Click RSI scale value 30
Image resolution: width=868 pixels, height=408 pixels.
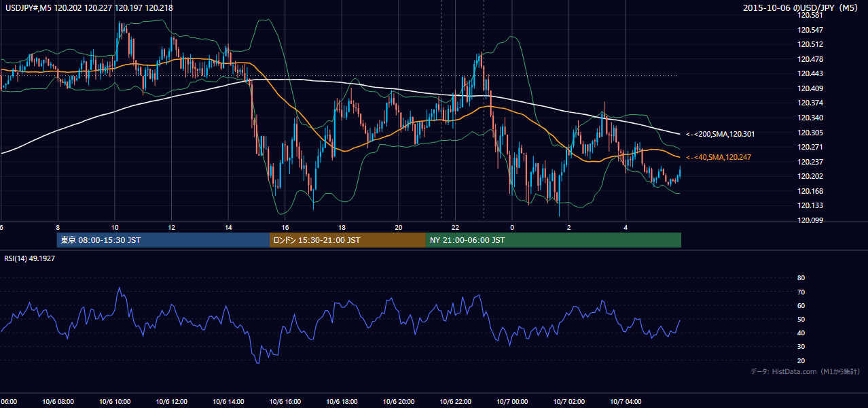click(801, 347)
